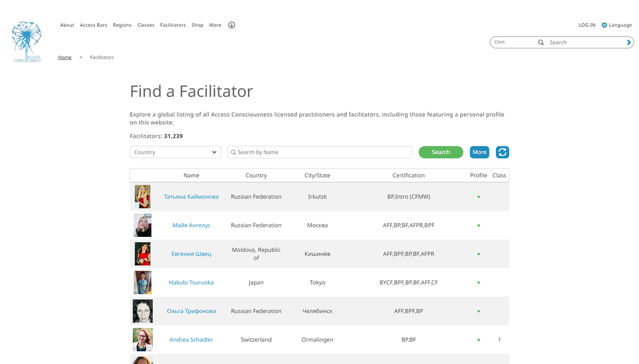Viewport: 639px width, 364px height.
Task: Open Татьяна Каймонова's profile link
Action: 191,197
